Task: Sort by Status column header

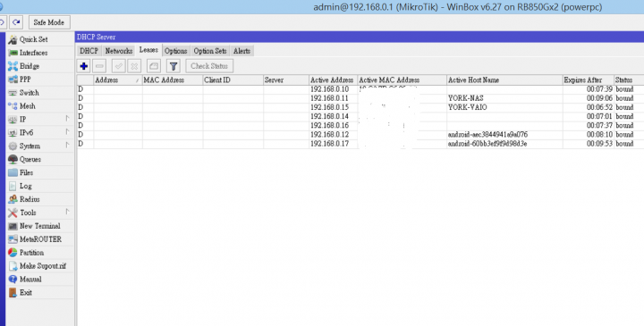Action: [x=629, y=80]
